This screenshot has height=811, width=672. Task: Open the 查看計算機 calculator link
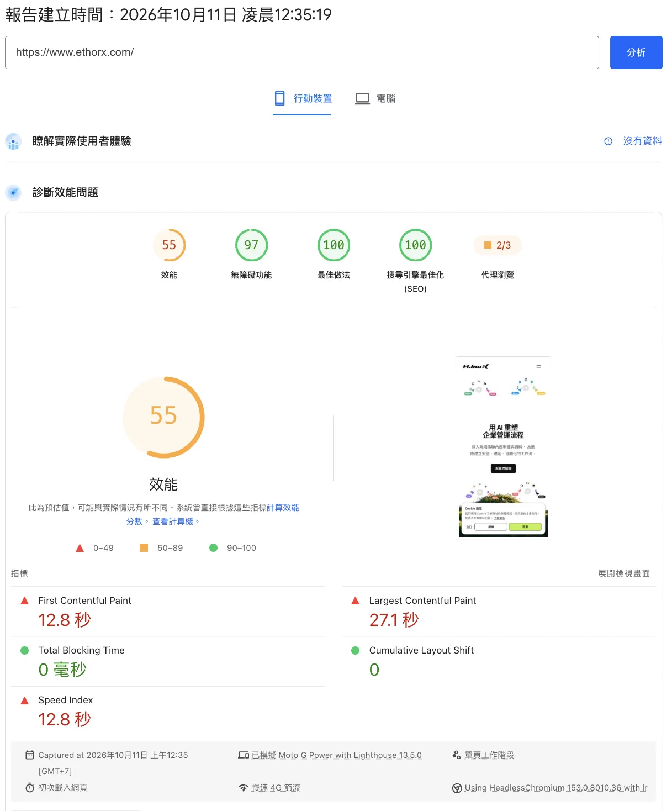click(173, 522)
